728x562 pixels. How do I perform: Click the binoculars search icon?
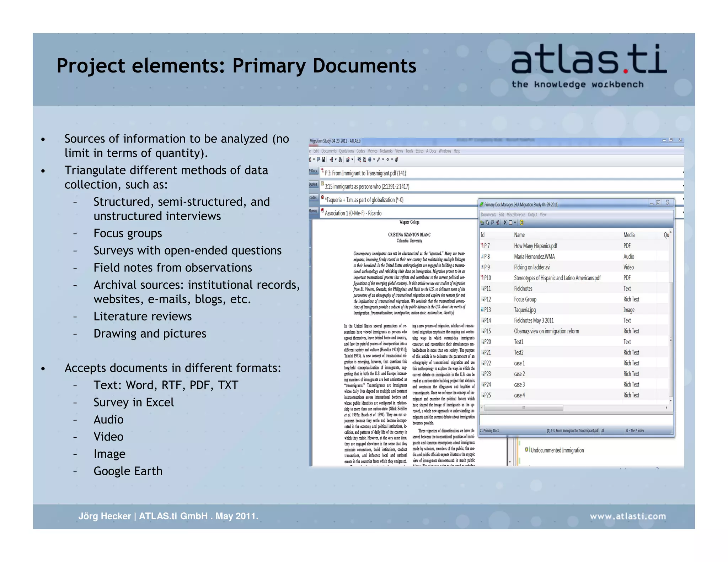click(x=340, y=160)
